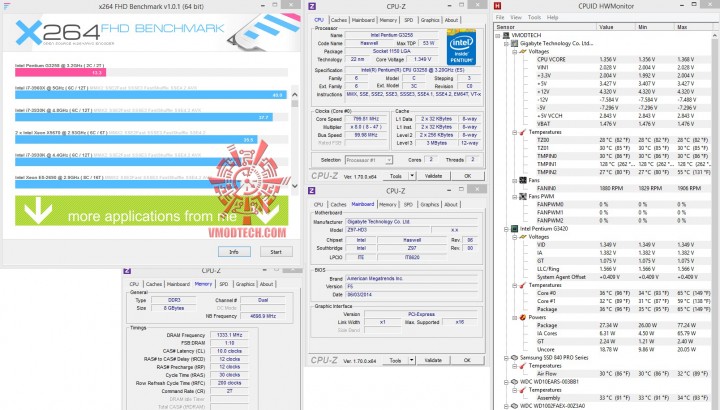Image resolution: width=720 pixels, height=410 pixels.
Task: Click Validate in the CPU-Z Mainboard window
Action: pyautogui.click(x=433, y=360)
